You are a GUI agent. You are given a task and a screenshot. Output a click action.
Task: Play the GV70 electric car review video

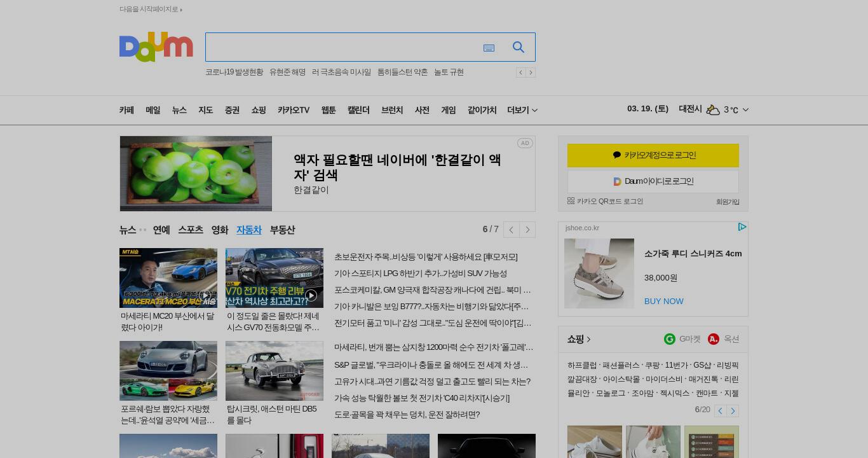pos(275,278)
